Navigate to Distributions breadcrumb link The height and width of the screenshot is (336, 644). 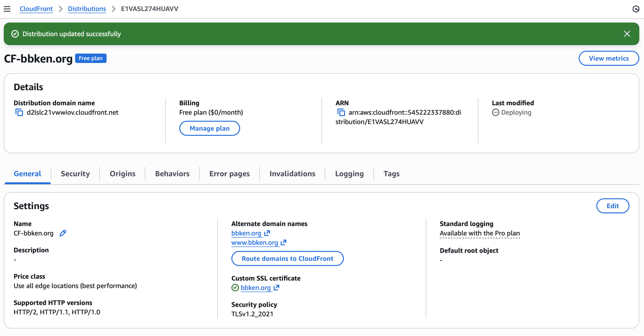pos(87,9)
